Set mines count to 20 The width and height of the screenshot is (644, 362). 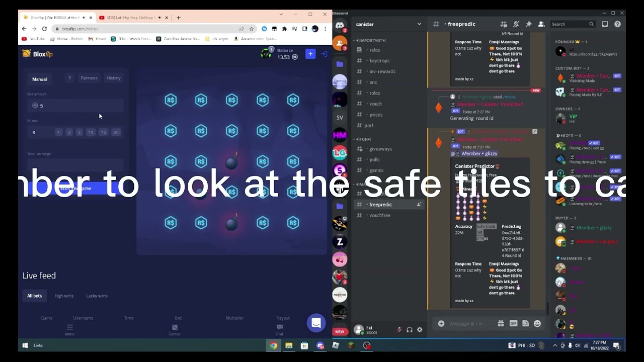coord(116,132)
